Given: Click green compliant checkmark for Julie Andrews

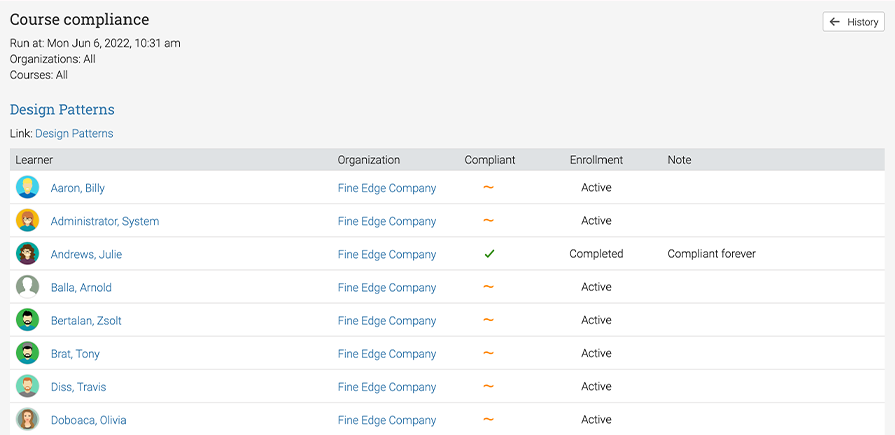Looking at the screenshot, I should 489,254.
